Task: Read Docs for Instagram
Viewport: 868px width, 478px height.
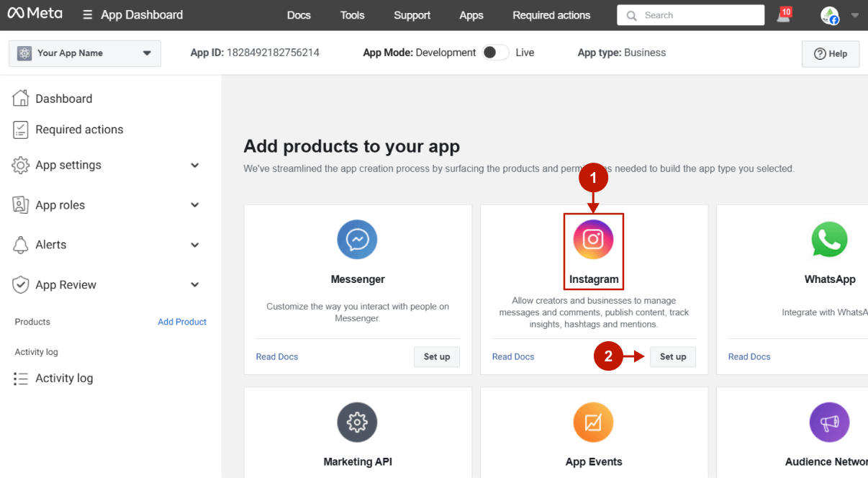Action: [513, 356]
